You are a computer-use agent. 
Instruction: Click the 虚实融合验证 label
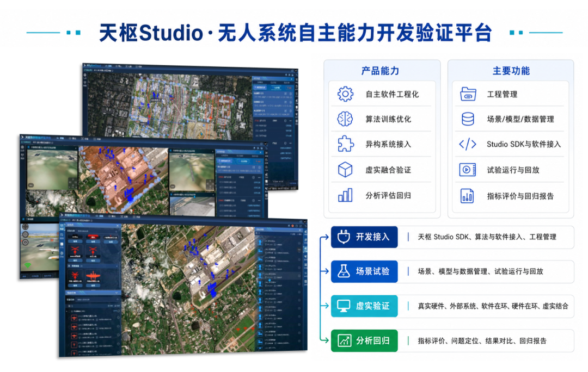[388, 170]
